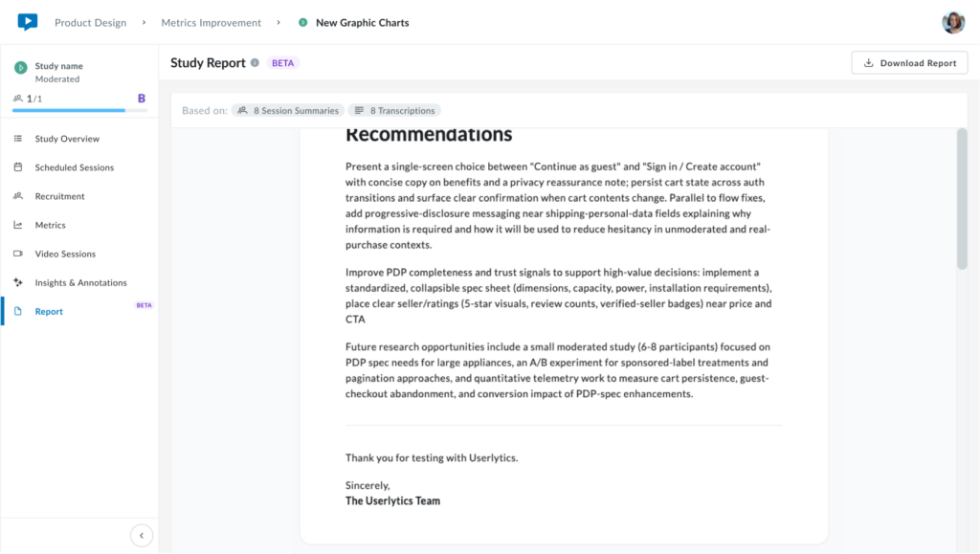This screenshot has width=980, height=554.
Task: Click the download arrow icon
Action: pyautogui.click(x=868, y=62)
